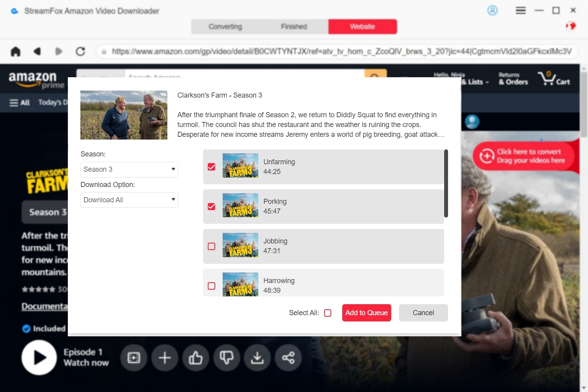
Task: Uncheck the Porking episode checkbox
Action: coord(211,207)
